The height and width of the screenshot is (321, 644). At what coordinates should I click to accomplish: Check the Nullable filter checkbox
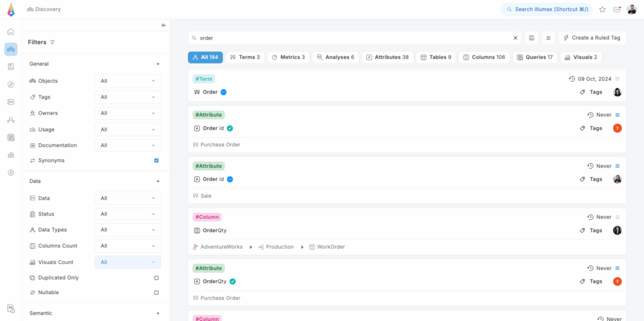click(157, 293)
